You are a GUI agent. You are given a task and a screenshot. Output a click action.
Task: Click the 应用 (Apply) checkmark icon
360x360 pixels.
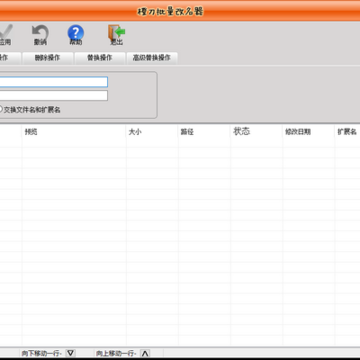coord(6,32)
